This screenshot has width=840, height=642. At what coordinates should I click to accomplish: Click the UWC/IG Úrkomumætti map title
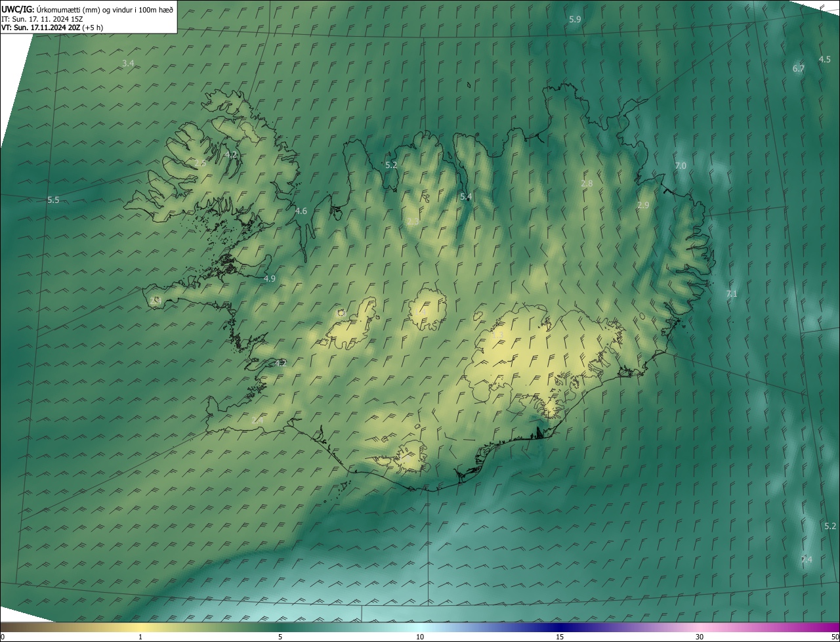pos(88,9)
